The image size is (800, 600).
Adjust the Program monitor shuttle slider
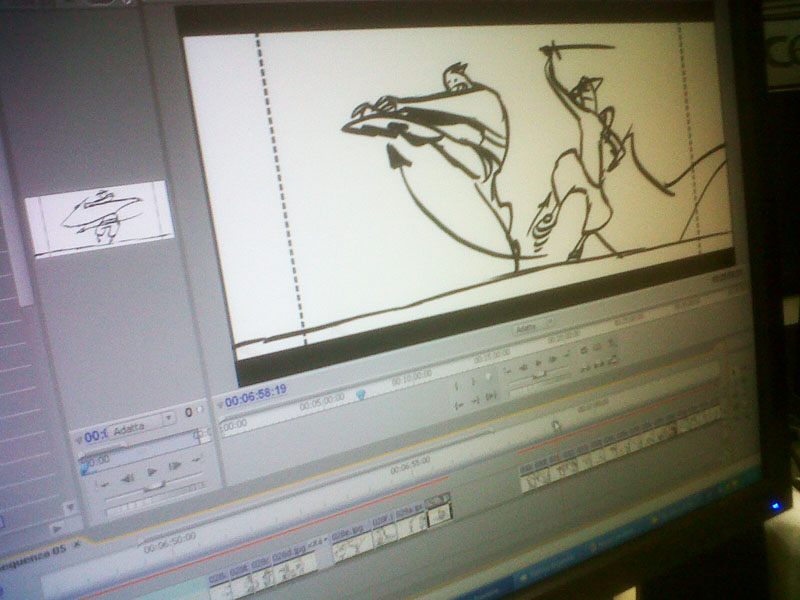tap(539, 376)
